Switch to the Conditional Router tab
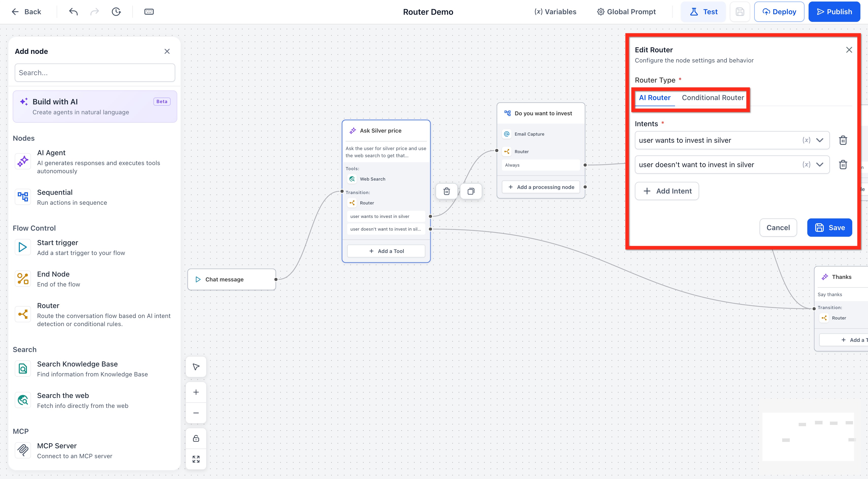 click(x=713, y=98)
